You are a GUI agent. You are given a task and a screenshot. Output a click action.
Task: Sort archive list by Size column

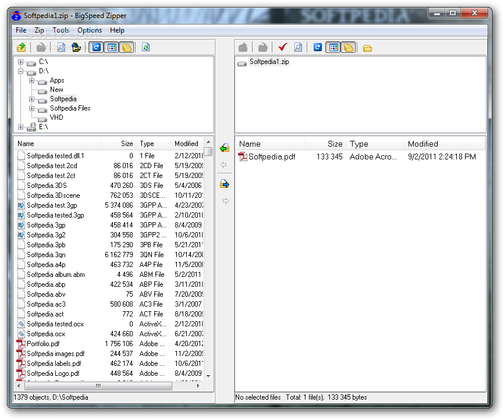(x=325, y=144)
